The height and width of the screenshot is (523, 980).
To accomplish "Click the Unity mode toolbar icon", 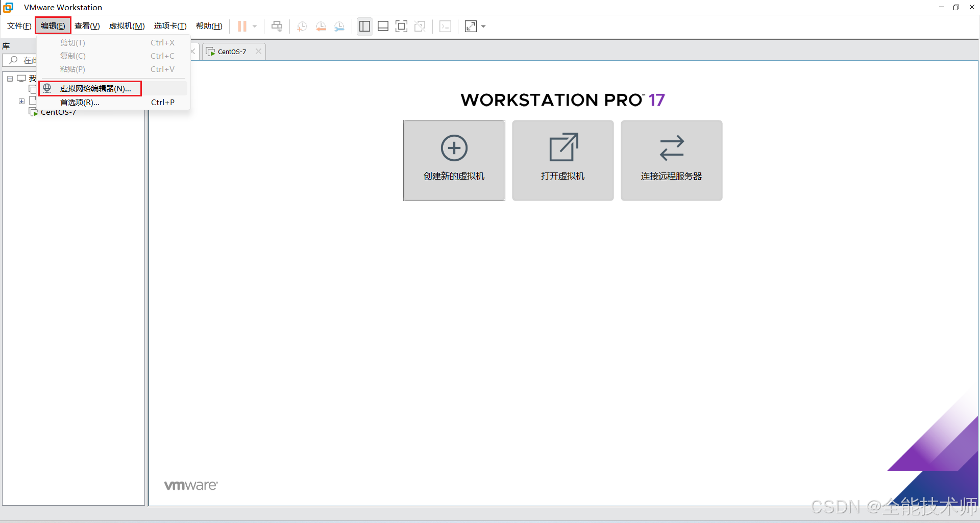I will [420, 26].
